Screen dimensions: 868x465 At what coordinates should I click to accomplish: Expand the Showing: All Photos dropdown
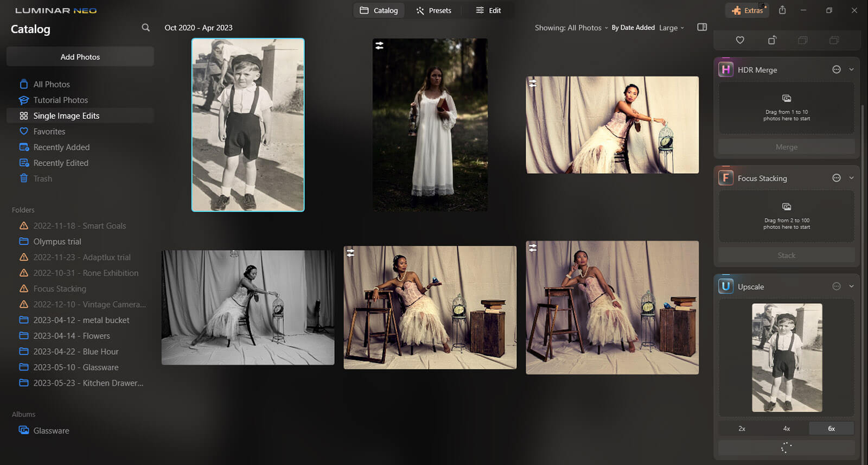pyautogui.click(x=571, y=28)
